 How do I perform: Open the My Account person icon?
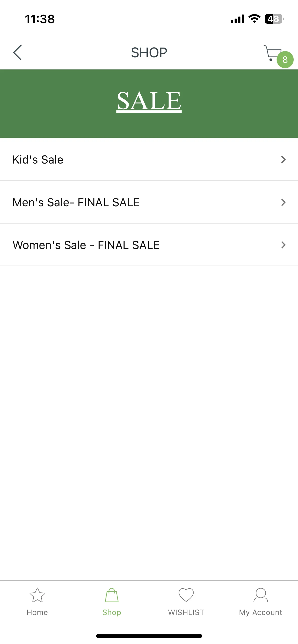coord(261,595)
